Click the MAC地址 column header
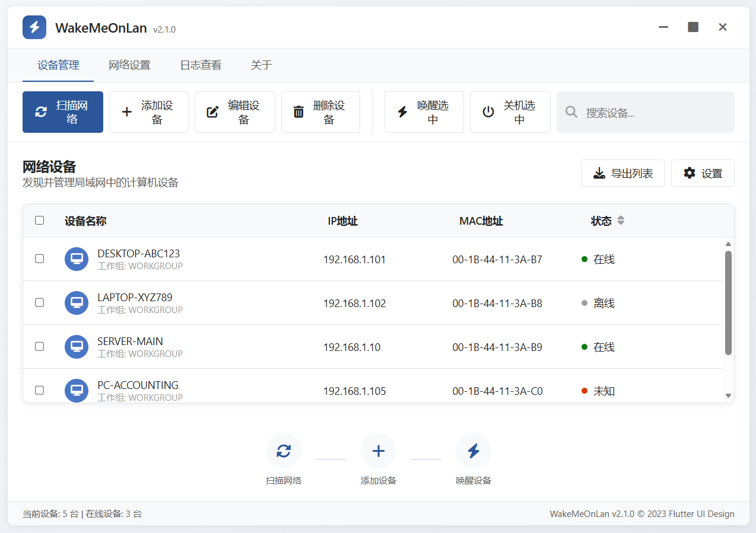 pyautogui.click(x=481, y=221)
